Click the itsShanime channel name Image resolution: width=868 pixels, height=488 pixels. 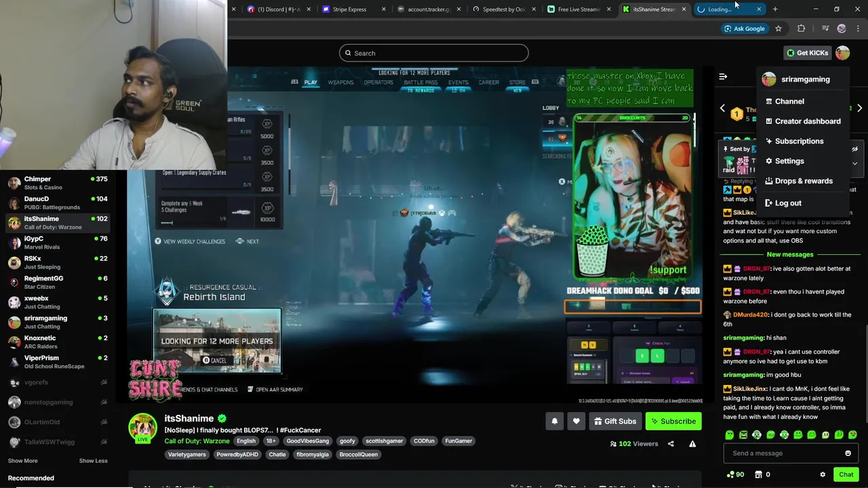coord(189,419)
